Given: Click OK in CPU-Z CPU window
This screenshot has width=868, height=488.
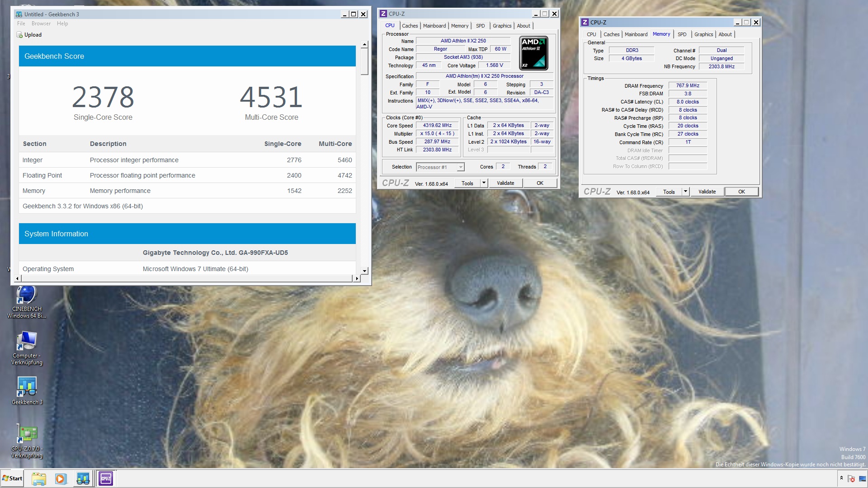Looking at the screenshot, I should coord(540,183).
